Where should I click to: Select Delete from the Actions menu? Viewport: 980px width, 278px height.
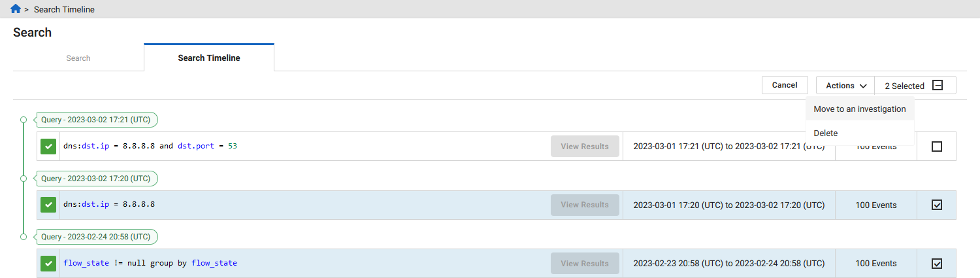826,133
